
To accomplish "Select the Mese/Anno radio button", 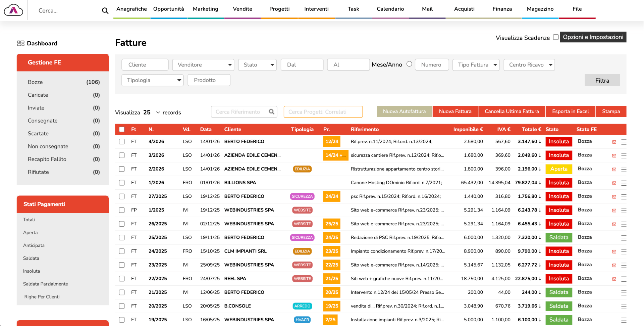I will 409,64.
